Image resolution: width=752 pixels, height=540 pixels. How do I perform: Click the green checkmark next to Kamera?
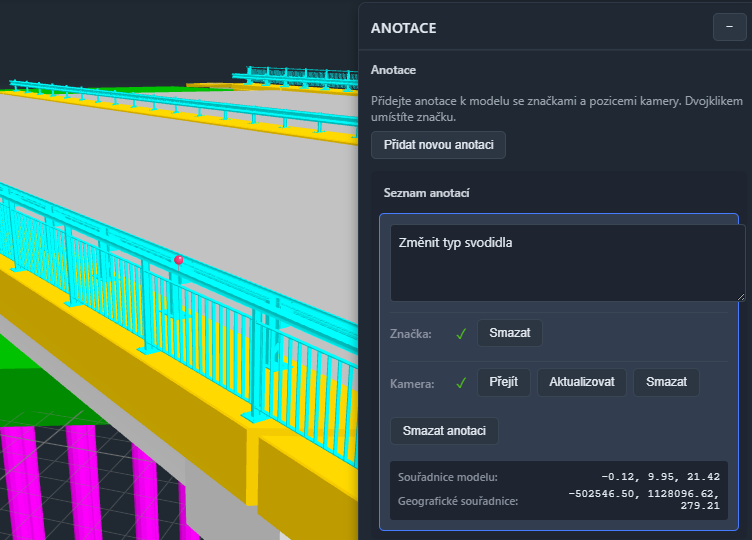click(461, 382)
